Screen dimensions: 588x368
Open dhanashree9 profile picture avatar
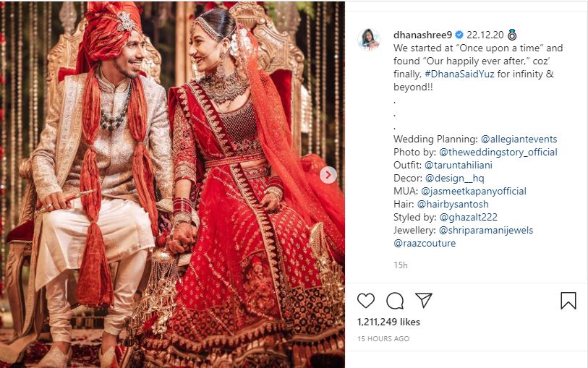tap(369, 39)
